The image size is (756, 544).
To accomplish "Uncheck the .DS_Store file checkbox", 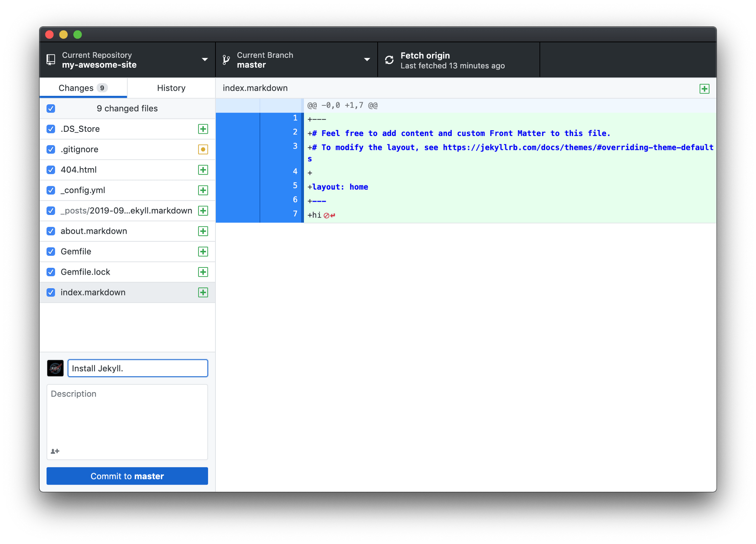I will pyautogui.click(x=51, y=129).
